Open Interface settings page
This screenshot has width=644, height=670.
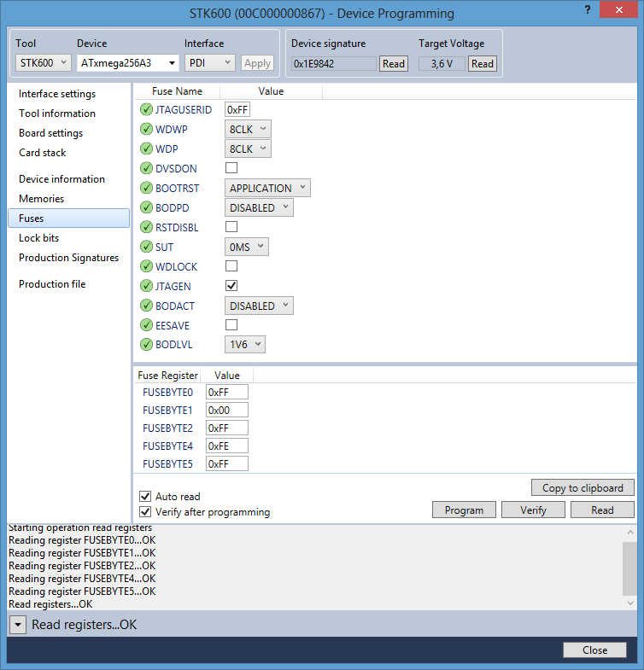[57, 94]
